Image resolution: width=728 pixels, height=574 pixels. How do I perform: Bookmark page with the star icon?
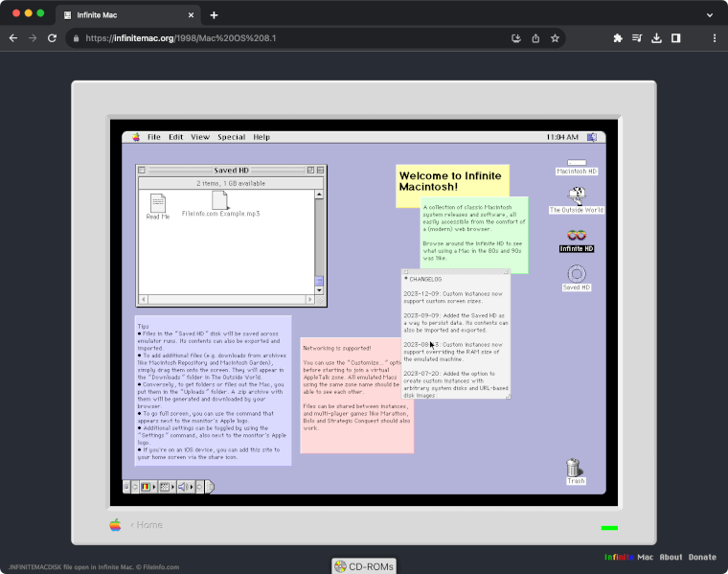[555, 38]
